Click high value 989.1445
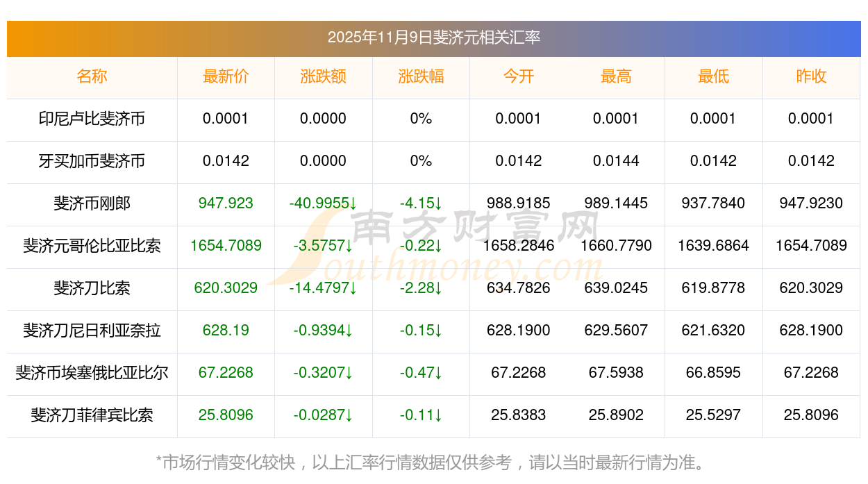 click(x=616, y=203)
